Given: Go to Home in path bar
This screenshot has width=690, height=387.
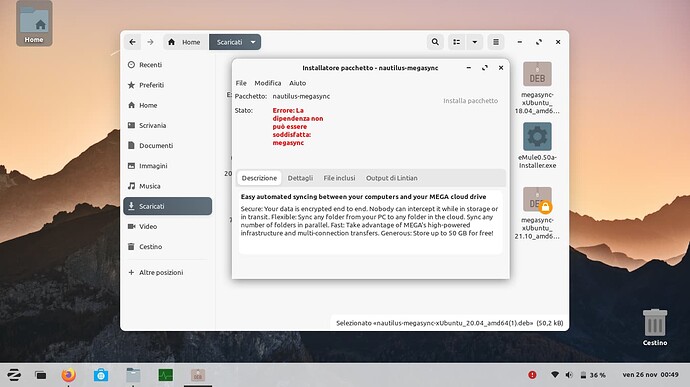Looking at the screenshot, I should point(185,42).
